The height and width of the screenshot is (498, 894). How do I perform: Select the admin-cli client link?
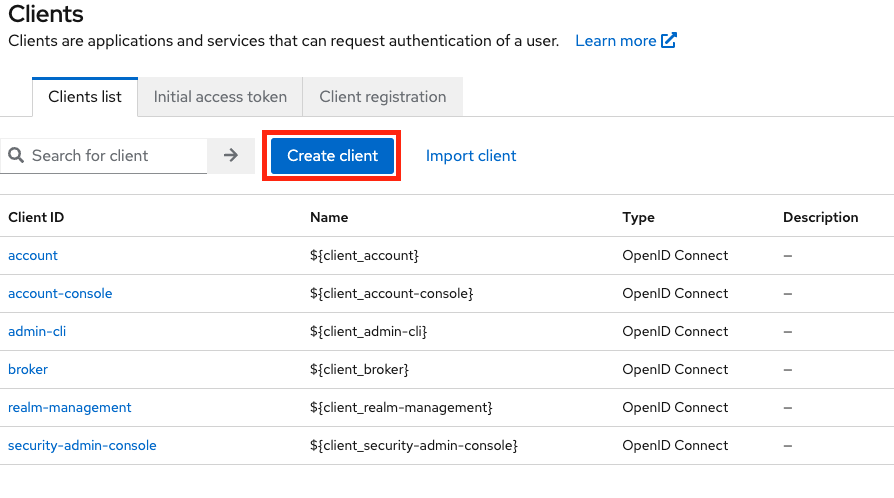[x=37, y=332]
